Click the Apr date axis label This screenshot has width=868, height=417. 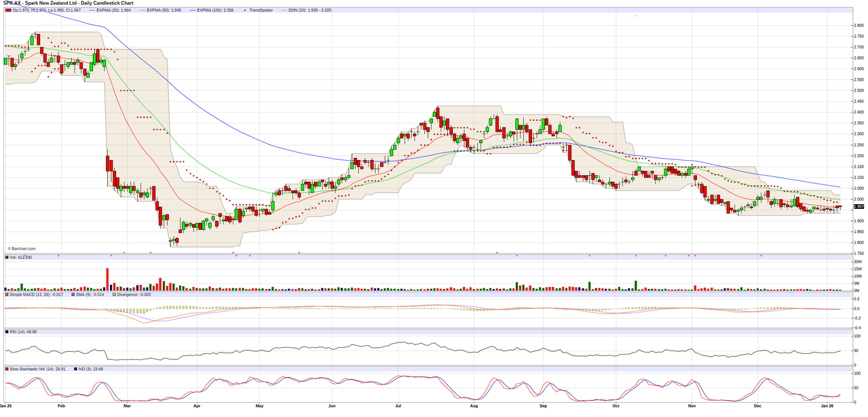click(x=197, y=405)
